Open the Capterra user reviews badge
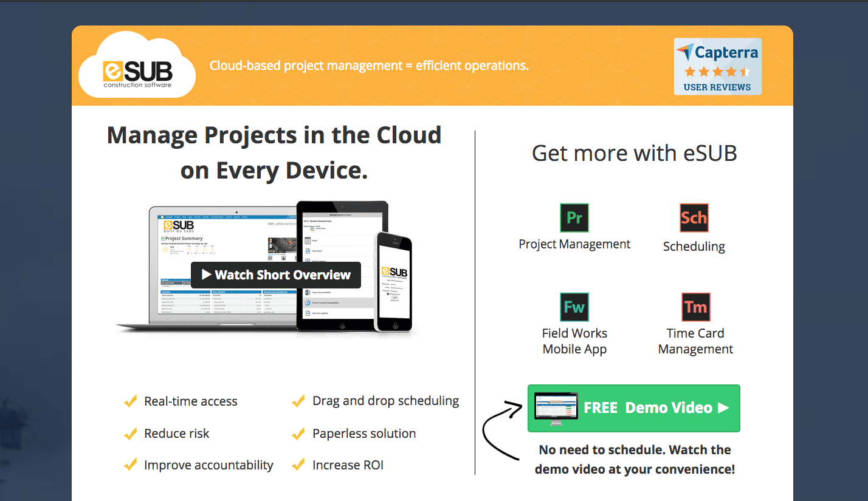 (x=717, y=66)
